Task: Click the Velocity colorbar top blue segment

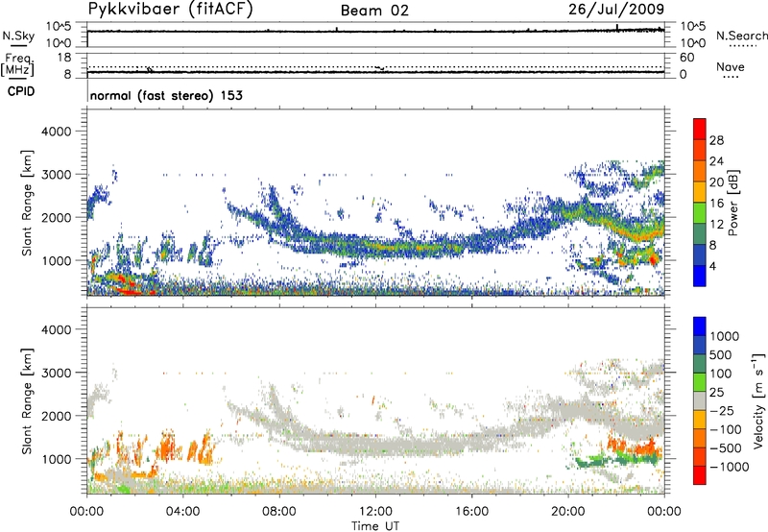Action: [x=700, y=326]
